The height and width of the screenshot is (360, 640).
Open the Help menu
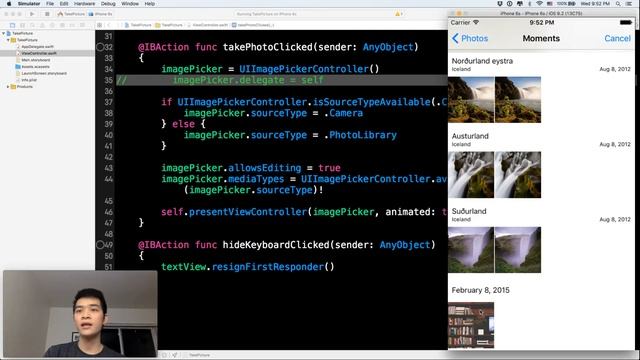coord(150,4)
